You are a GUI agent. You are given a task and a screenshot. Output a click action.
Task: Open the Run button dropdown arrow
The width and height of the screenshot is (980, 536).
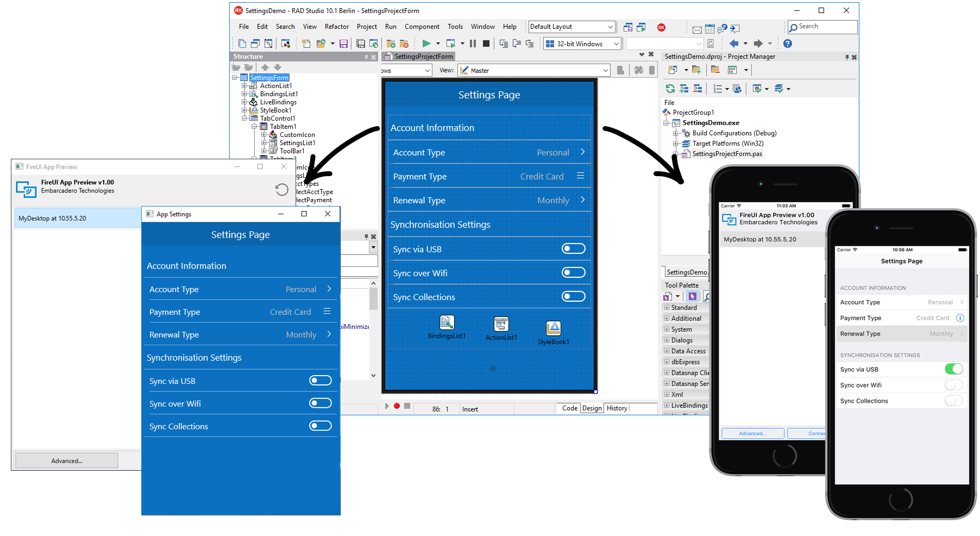(438, 43)
